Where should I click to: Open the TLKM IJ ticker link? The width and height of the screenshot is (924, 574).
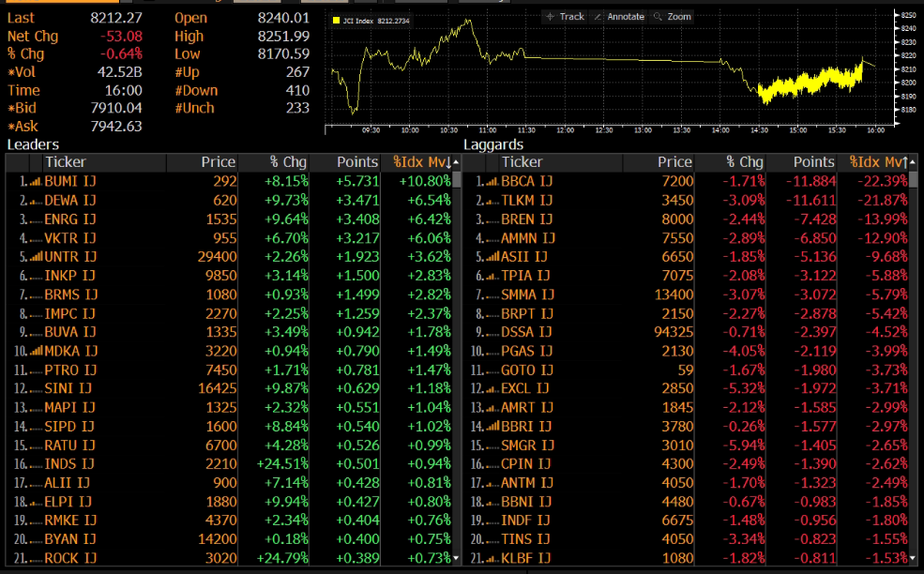pyautogui.click(x=526, y=200)
